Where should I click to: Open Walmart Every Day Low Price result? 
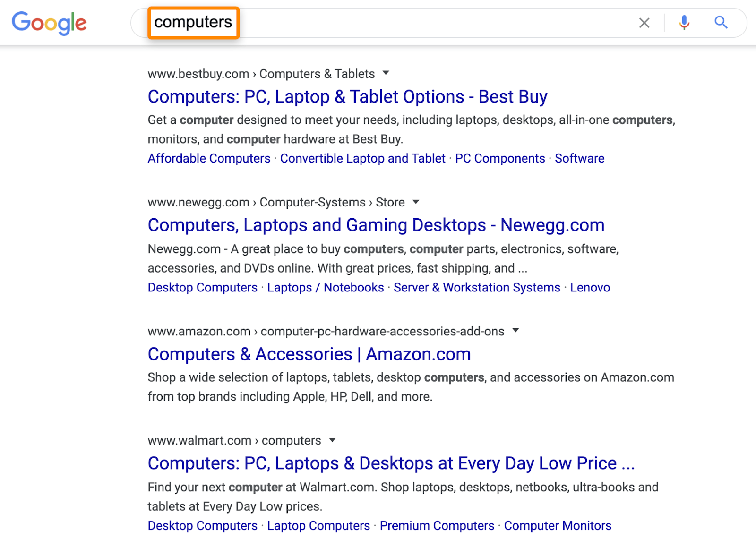[x=391, y=463]
